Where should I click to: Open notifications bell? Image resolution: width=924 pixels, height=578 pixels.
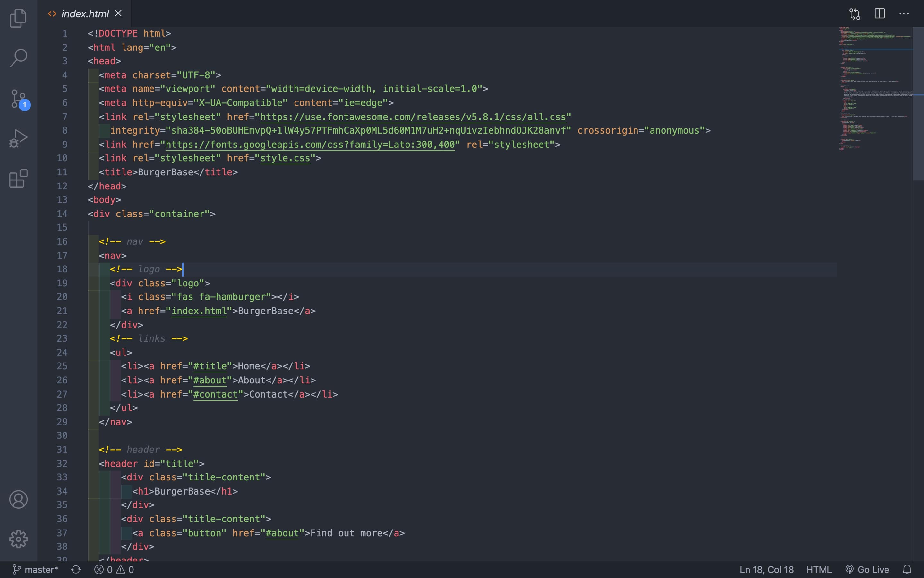[x=907, y=570]
